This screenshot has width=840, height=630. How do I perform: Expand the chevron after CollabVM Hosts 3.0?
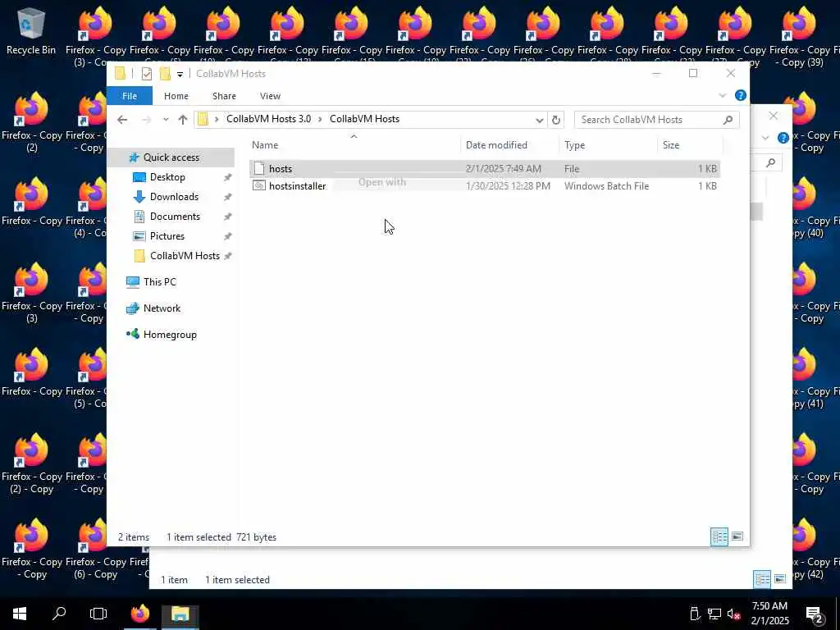(321, 120)
